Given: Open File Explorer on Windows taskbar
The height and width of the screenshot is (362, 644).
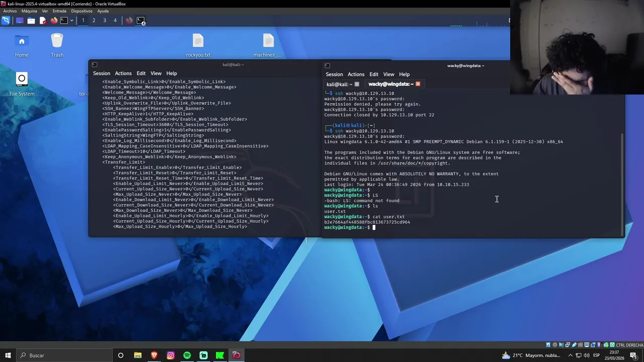Looking at the screenshot, I should 138,355.
